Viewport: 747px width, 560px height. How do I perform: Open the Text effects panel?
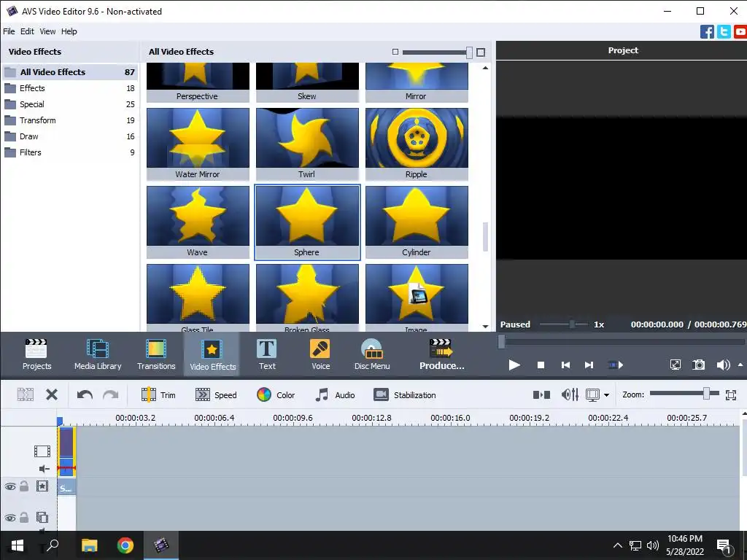[267, 354]
